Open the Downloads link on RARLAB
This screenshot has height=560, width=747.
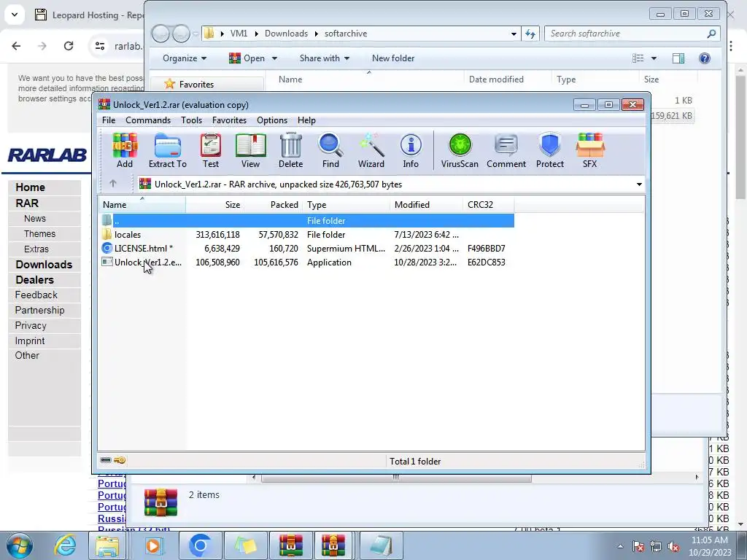(44, 264)
